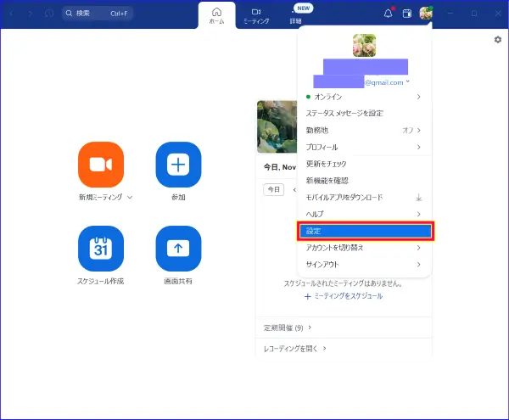This screenshot has height=420, width=509.
Task: Open the 勤務地 submenu showing オフ
Action: (364, 130)
